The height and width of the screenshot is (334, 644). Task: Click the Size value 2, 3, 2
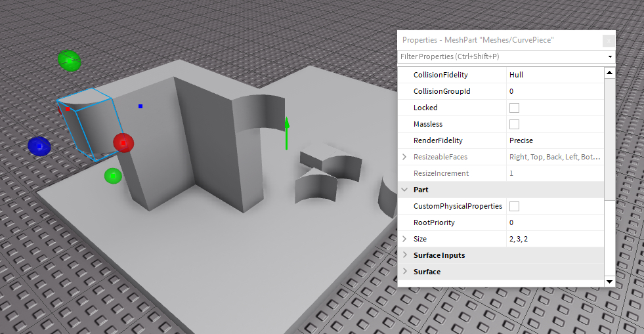(x=519, y=239)
